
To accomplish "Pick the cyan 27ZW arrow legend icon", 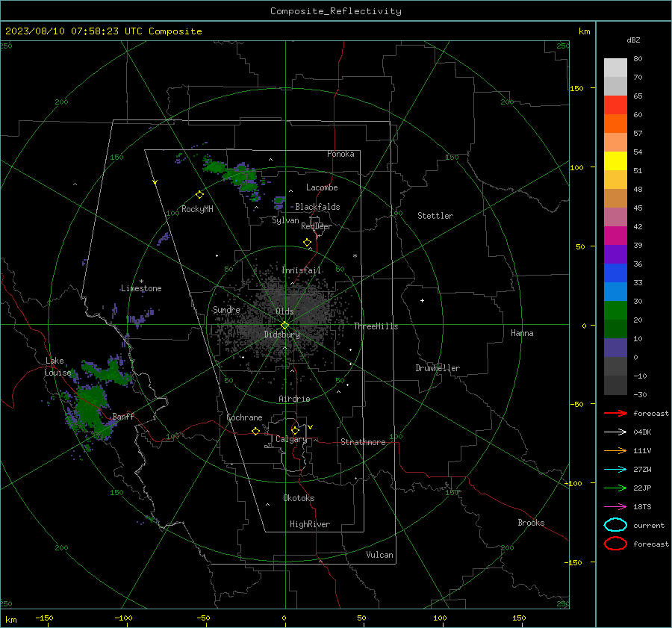I will click(615, 470).
